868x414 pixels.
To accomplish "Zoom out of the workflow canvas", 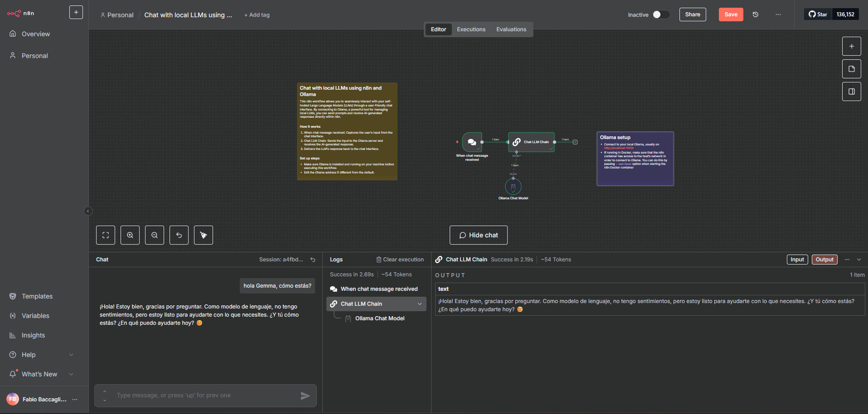I will pyautogui.click(x=155, y=235).
